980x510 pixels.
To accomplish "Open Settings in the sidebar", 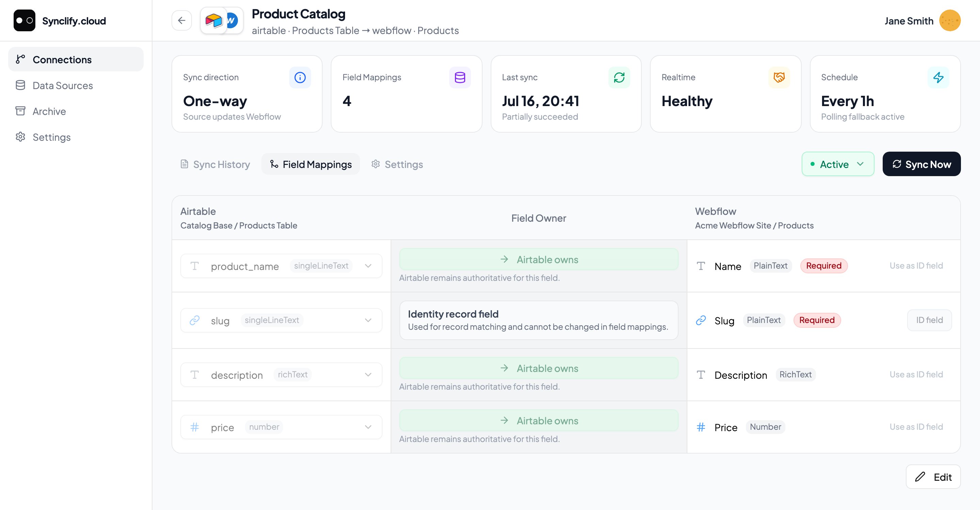I will tap(76, 137).
